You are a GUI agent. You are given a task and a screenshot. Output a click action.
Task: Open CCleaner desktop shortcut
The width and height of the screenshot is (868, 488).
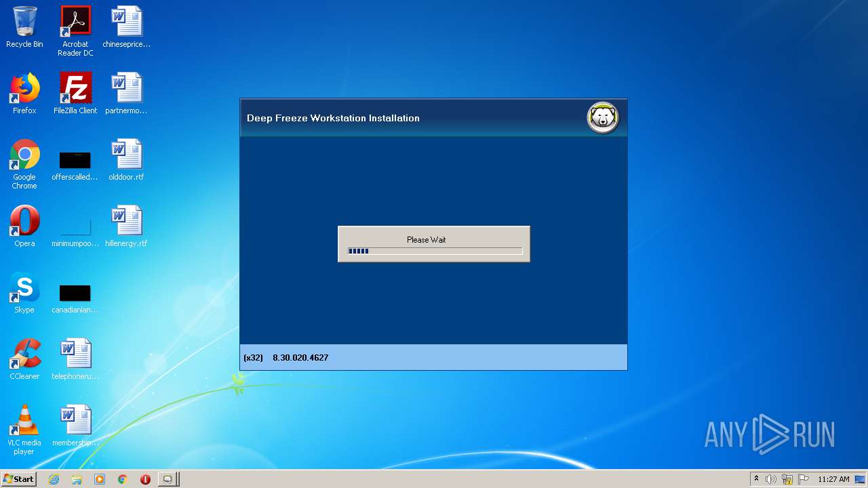pyautogui.click(x=24, y=359)
